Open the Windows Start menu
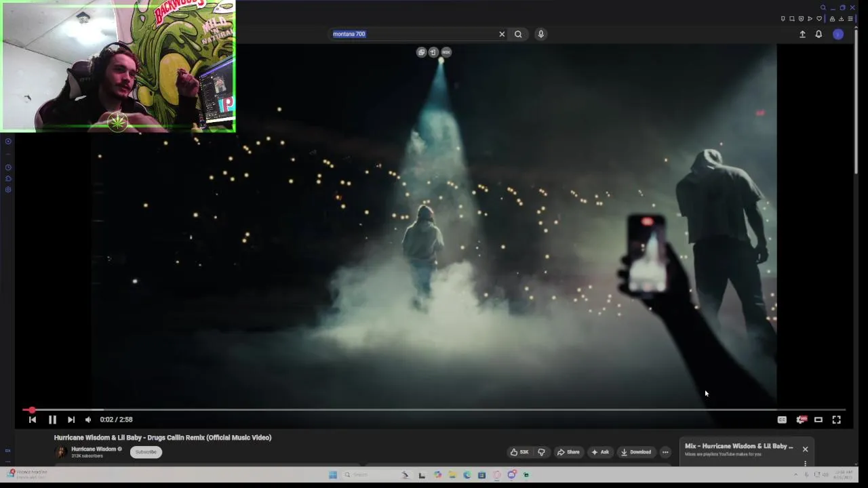This screenshot has height=488, width=868. coord(333,475)
